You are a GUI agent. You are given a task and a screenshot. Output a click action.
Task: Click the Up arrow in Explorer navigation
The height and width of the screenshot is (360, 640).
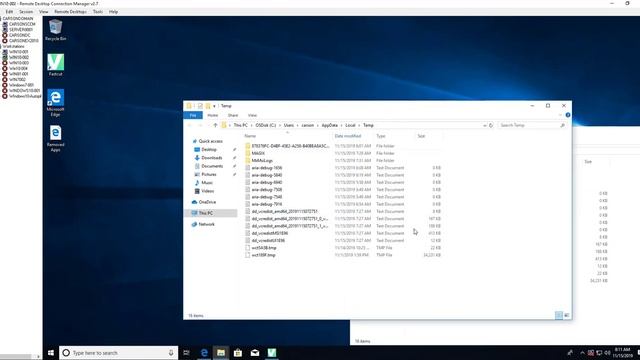point(215,125)
